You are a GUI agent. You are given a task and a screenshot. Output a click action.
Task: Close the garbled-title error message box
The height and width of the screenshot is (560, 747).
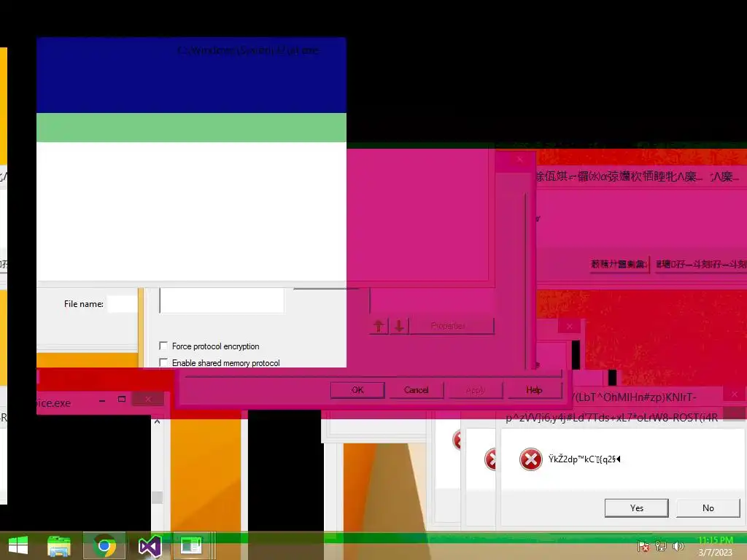pos(734,394)
